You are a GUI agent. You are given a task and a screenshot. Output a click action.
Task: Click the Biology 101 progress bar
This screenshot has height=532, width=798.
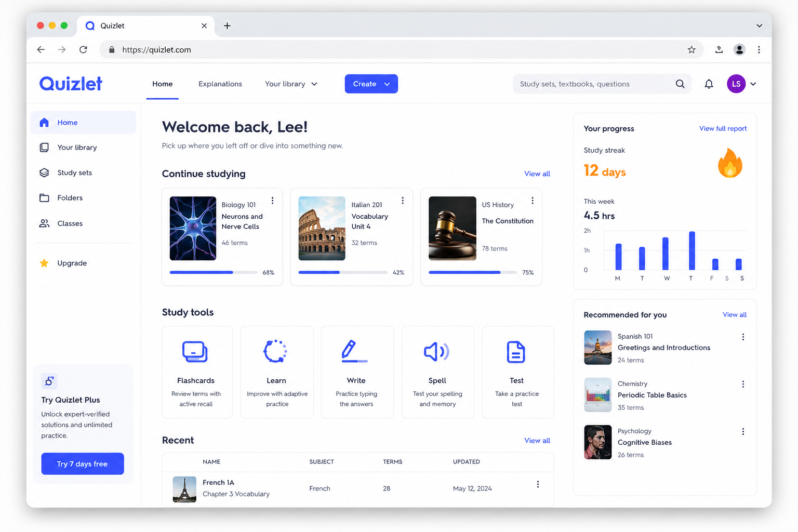pyautogui.click(x=214, y=272)
